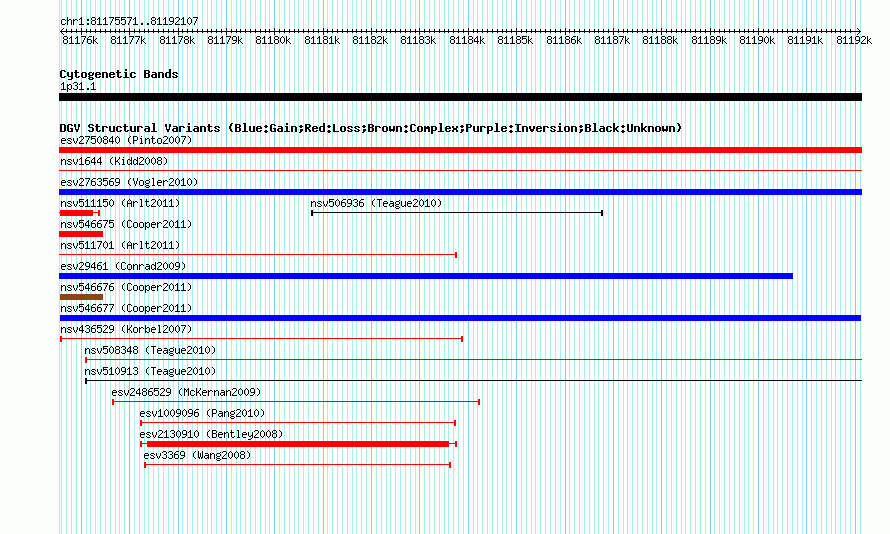This screenshot has height=534, width=890.
Task: Select the red esv2486529 variant line
Action: point(296,402)
